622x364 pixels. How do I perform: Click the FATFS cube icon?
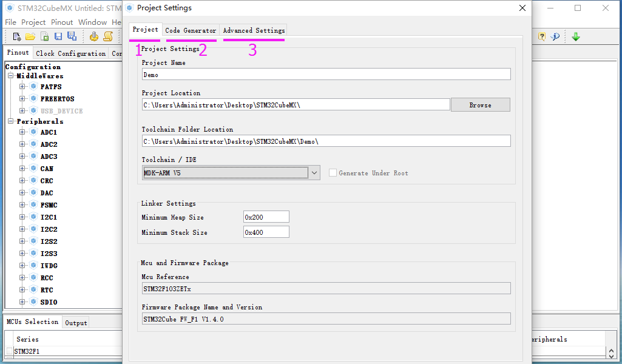[34, 86]
